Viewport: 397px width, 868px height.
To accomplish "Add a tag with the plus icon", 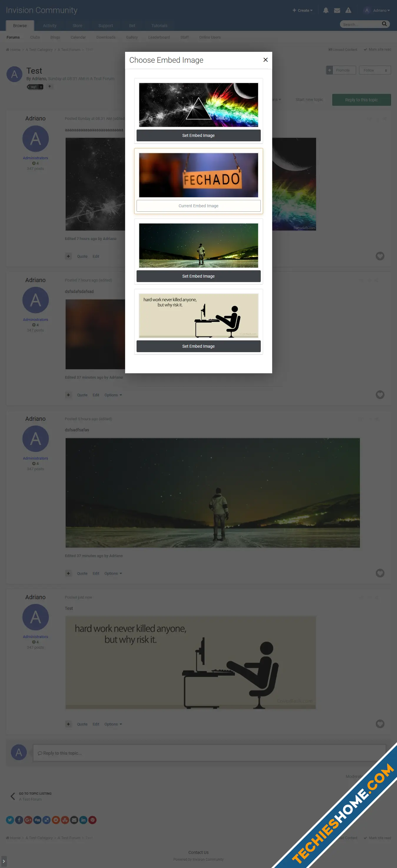I will [49, 87].
